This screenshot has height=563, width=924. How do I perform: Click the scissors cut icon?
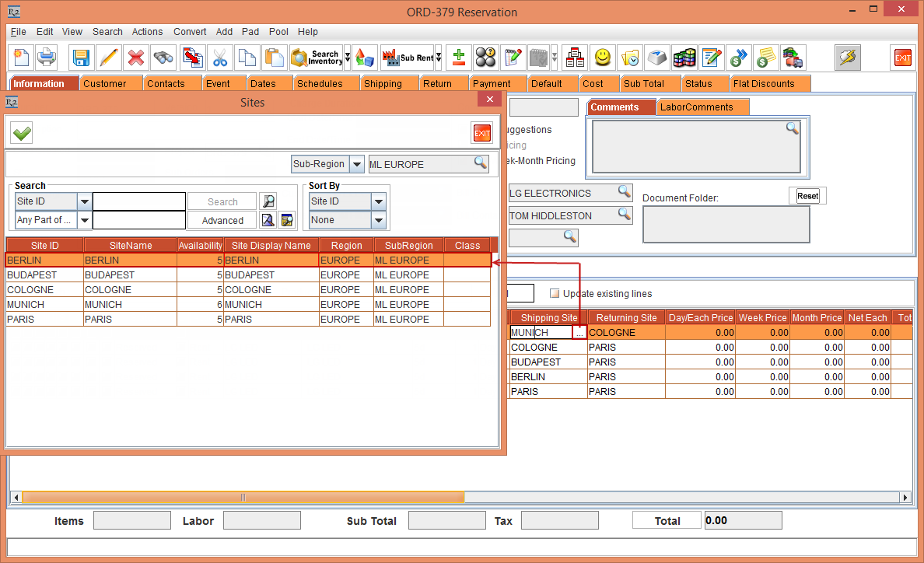click(220, 58)
